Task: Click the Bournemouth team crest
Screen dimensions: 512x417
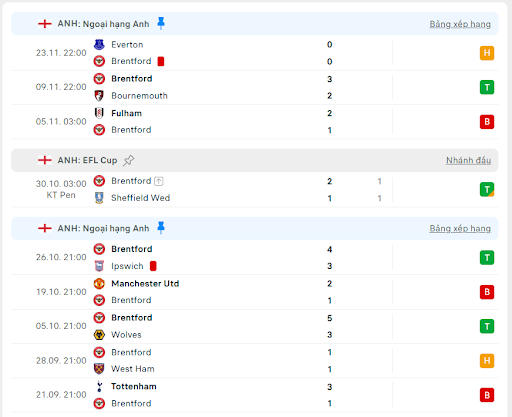Action: [x=99, y=96]
